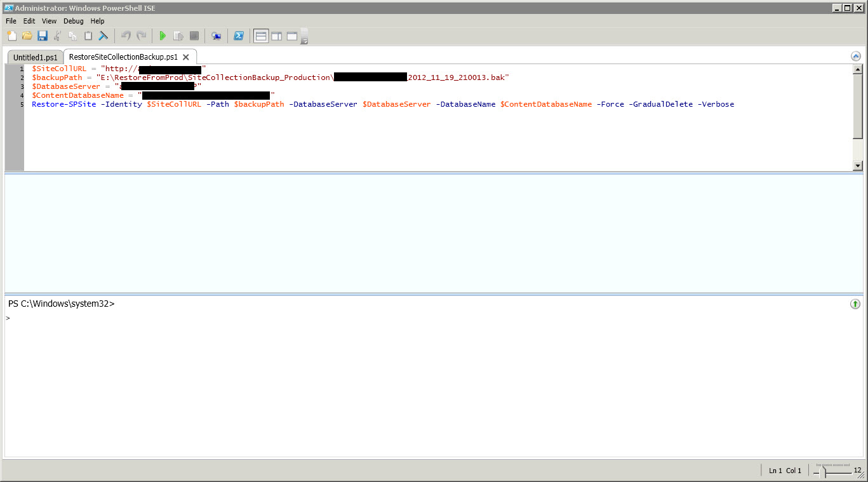Clear the output pane with the squeegee icon

(x=103, y=36)
